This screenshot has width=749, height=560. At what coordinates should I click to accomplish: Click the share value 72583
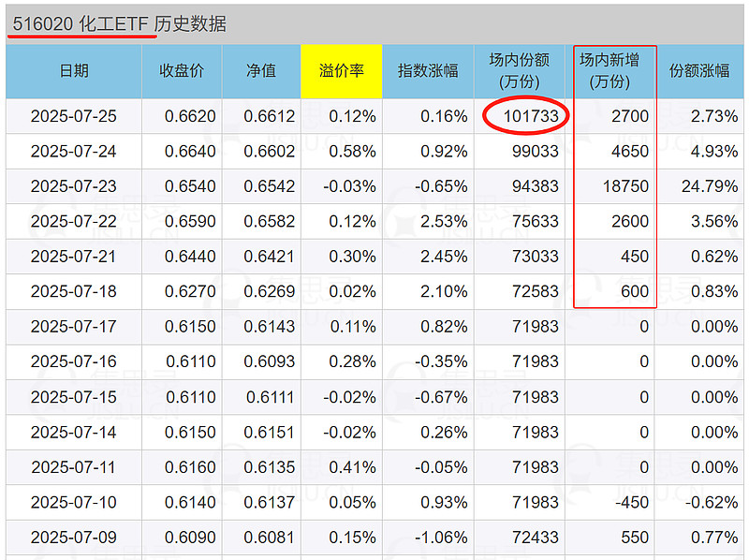point(535,291)
